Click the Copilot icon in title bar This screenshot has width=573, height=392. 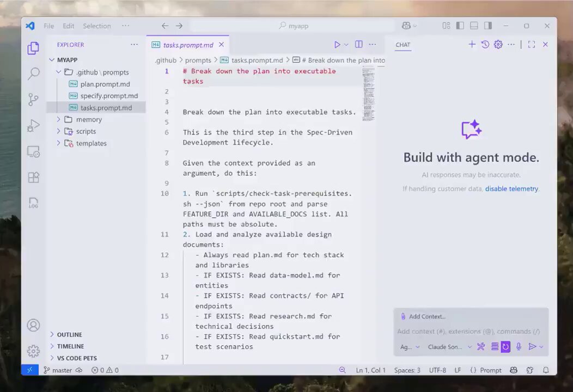pos(406,26)
